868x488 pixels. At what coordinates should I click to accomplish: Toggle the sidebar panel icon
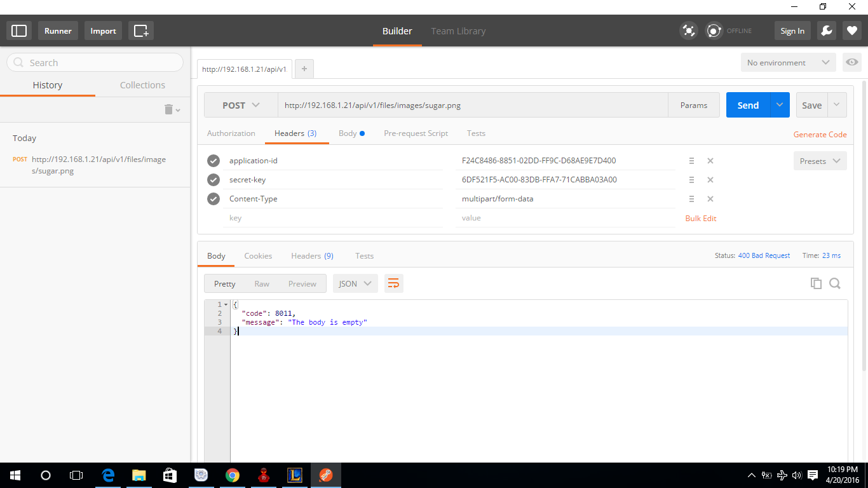point(19,30)
